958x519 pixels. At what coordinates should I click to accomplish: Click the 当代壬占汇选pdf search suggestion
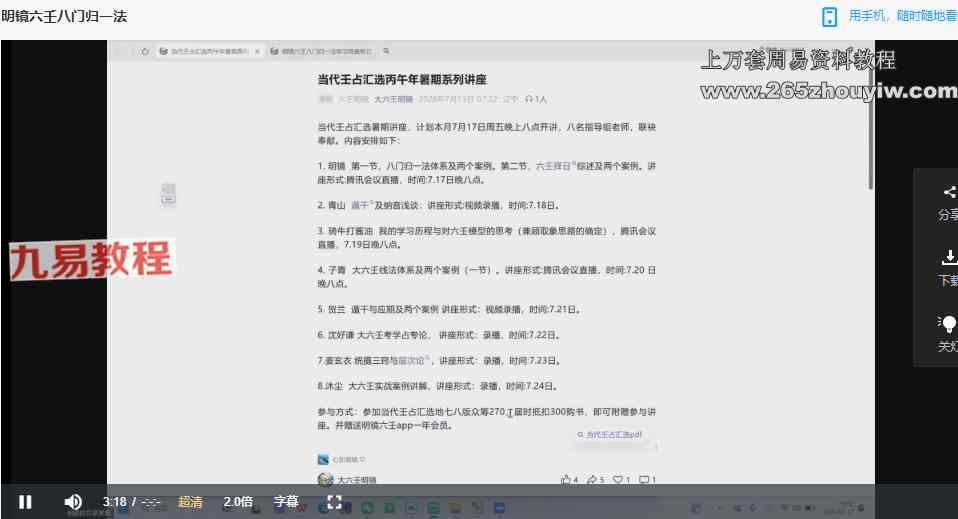click(609, 435)
